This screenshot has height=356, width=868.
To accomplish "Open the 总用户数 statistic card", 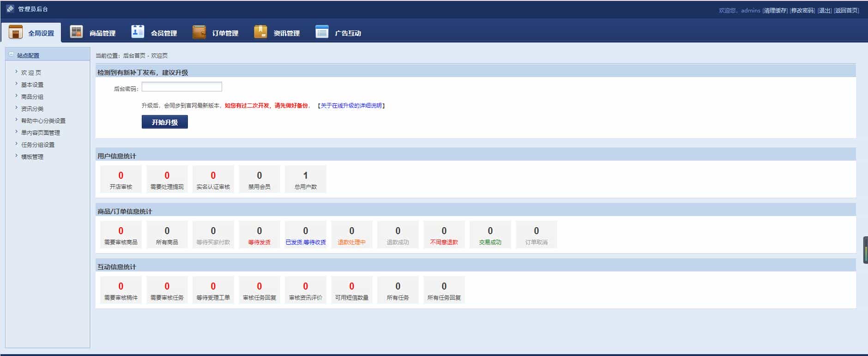I will (306, 179).
